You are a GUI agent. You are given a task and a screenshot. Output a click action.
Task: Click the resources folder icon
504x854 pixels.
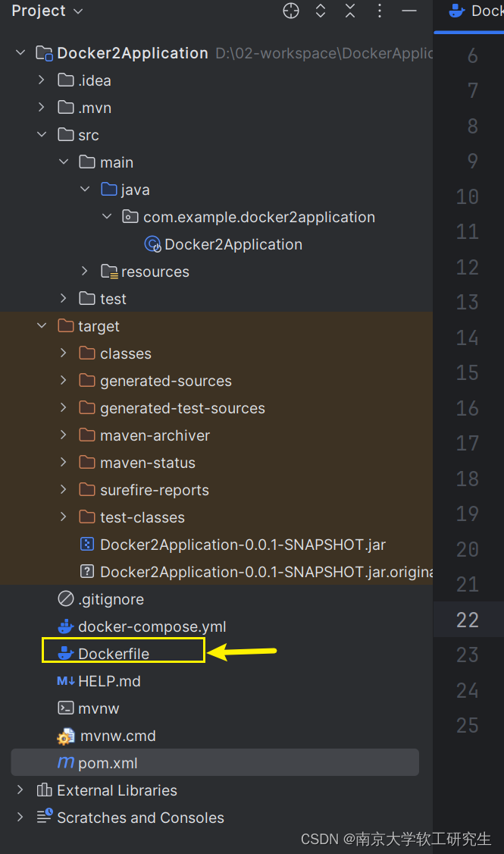point(109,272)
